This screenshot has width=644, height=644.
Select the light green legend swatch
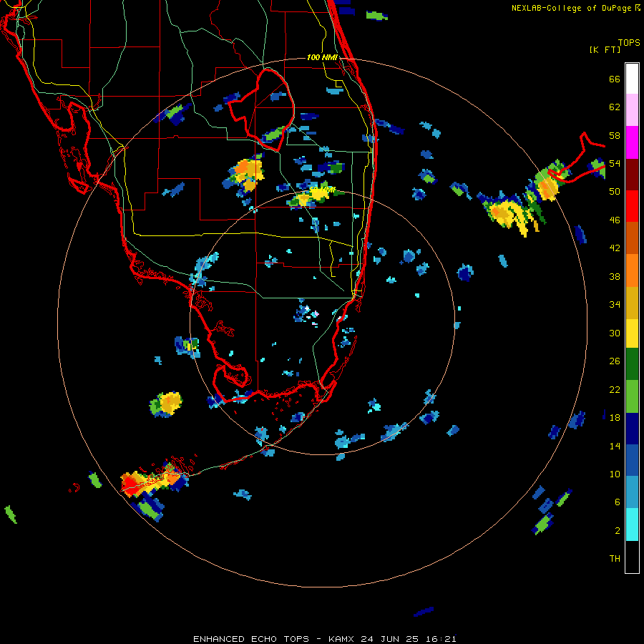632,396
